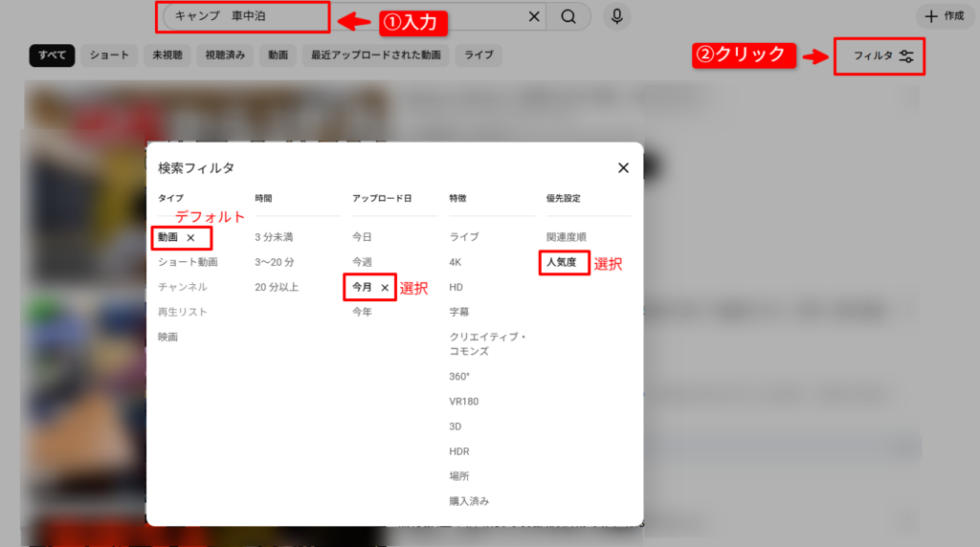Image resolution: width=980 pixels, height=547 pixels.
Task: Remove the 動画 type filter via its X
Action: coord(190,237)
